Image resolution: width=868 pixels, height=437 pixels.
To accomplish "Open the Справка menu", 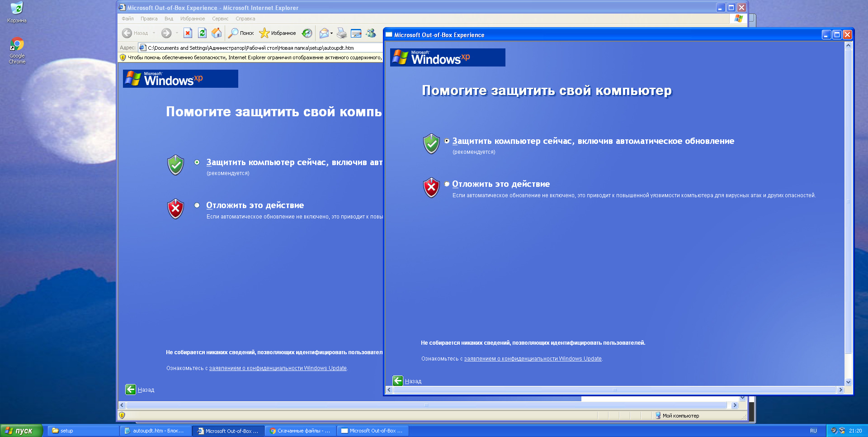I will (245, 19).
